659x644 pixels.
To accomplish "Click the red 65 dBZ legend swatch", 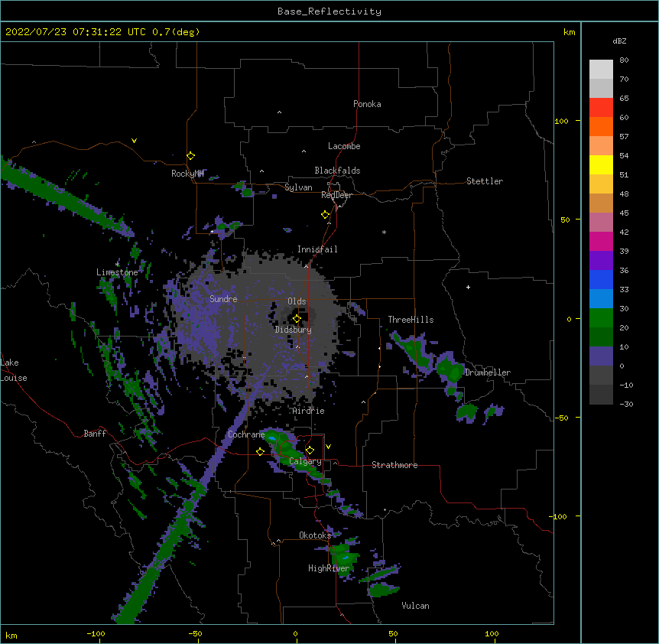I will pyautogui.click(x=601, y=107).
